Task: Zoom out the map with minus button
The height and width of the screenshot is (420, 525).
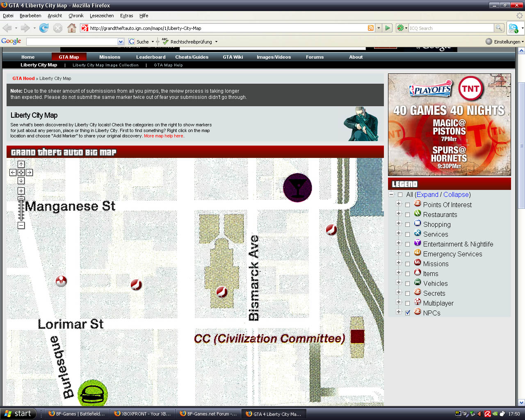Action: coord(21,225)
